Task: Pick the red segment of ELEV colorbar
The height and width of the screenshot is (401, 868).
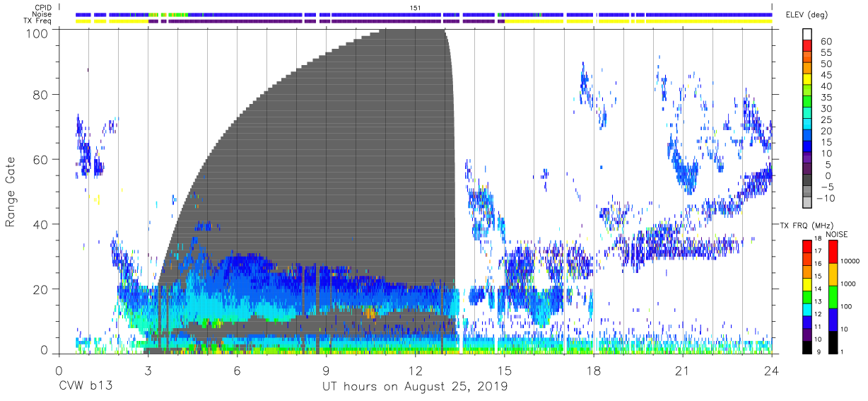Action: click(807, 46)
